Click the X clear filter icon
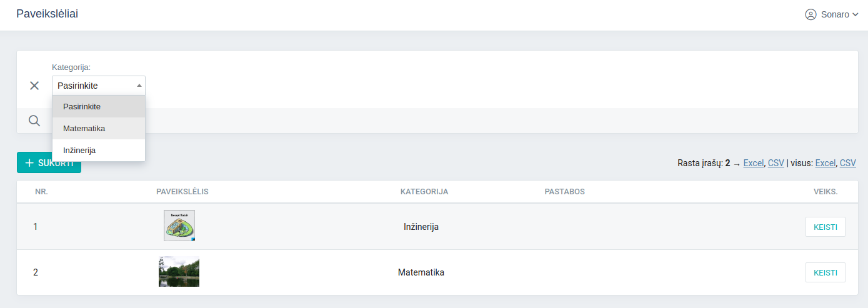 click(x=34, y=86)
